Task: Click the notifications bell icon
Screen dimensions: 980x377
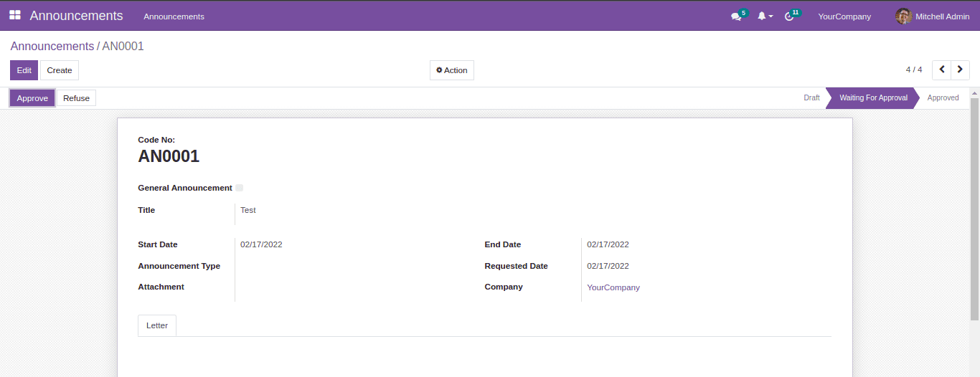Action: click(x=762, y=16)
